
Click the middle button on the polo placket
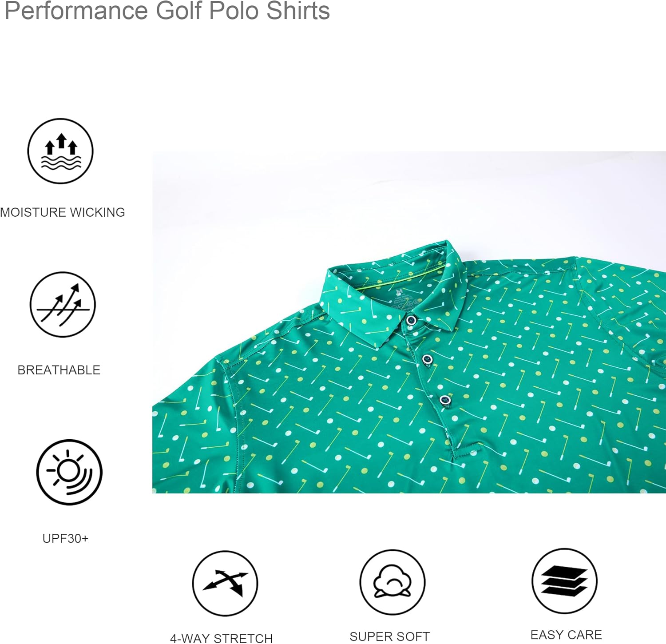tap(427, 359)
